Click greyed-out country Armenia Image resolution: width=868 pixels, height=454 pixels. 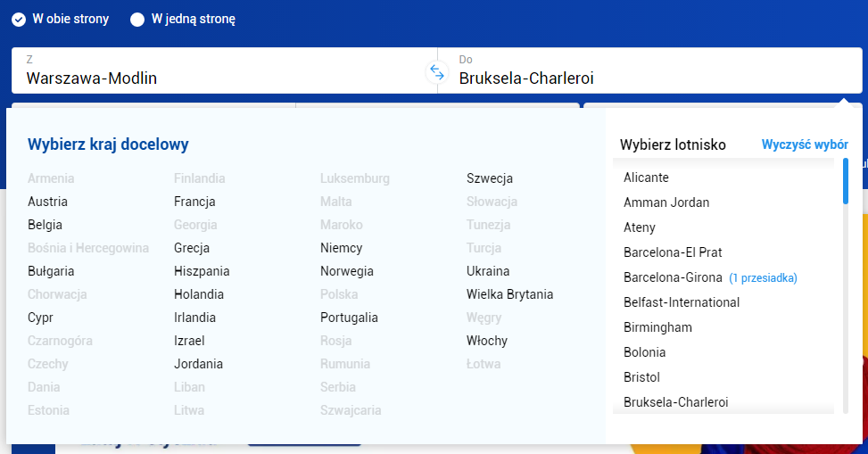pos(51,178)
